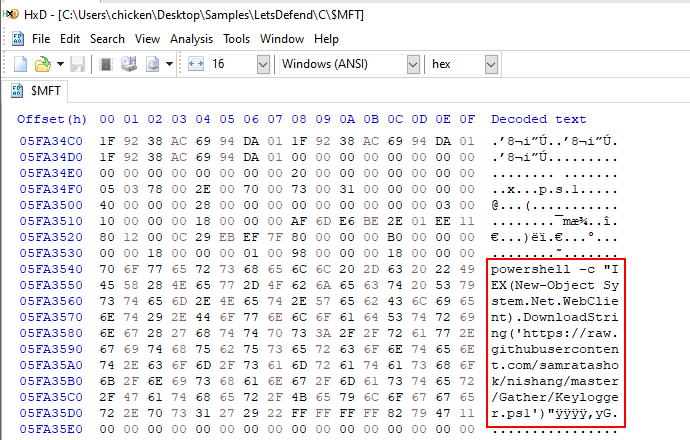Click offset row 05FA3580
Screen dimensions: 690x440
click(x=51, y=333)
